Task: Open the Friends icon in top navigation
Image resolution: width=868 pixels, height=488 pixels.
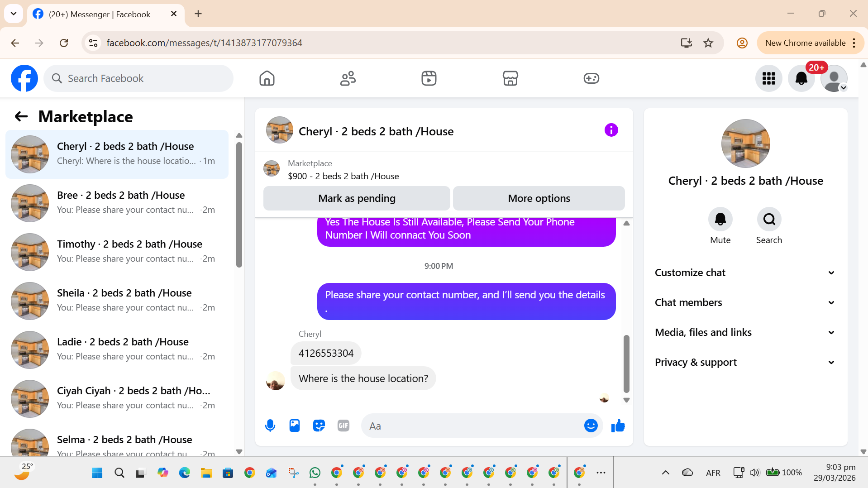Action: point(348,78)
